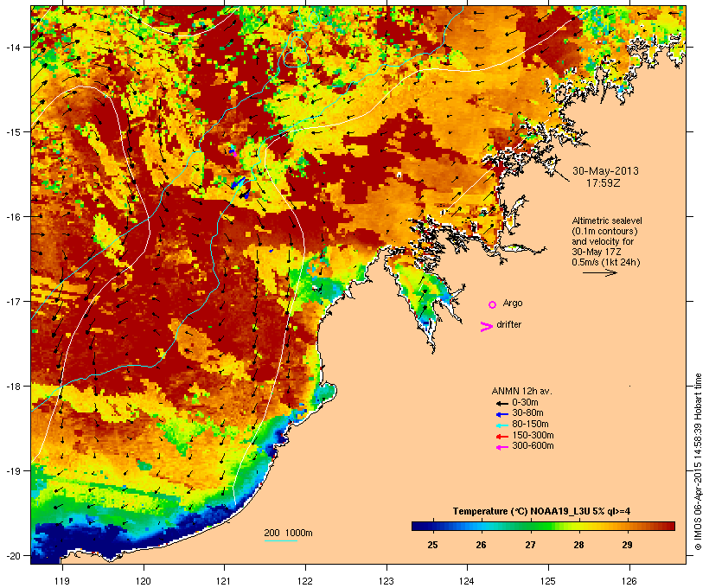This screenshot has width=709, height=588.
Task: Click the Temperature NOAA19_L3U colorbar title
Action: click(x=542, y=511)
